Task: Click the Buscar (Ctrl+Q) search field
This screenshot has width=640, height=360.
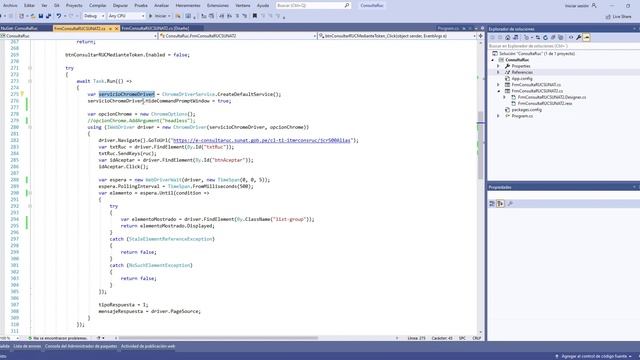Action: (313, 5)
